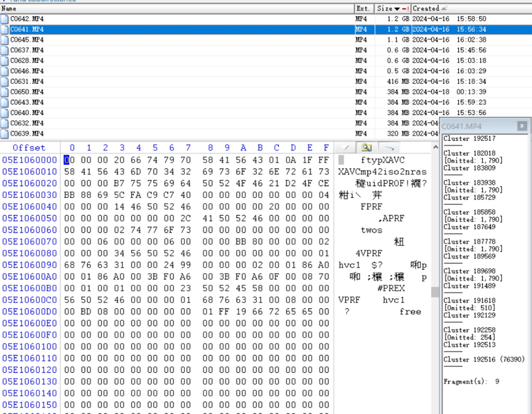Select the C0641.MP4 file name
Viewport: 532px width, 414px height.
click(27, 29)
